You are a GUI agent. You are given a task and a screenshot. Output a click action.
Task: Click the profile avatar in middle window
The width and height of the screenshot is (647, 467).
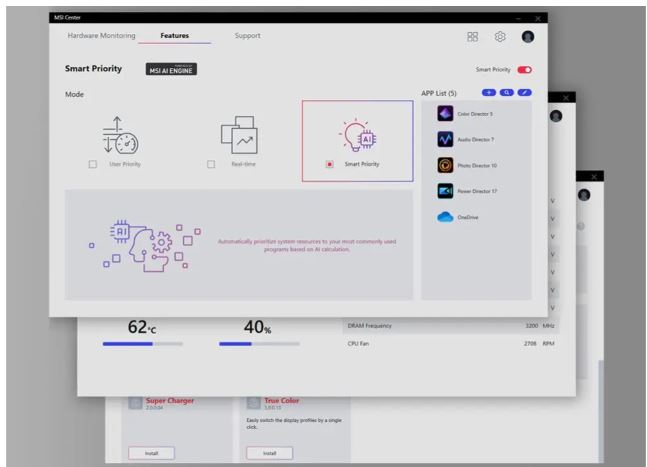coord(556,116)
